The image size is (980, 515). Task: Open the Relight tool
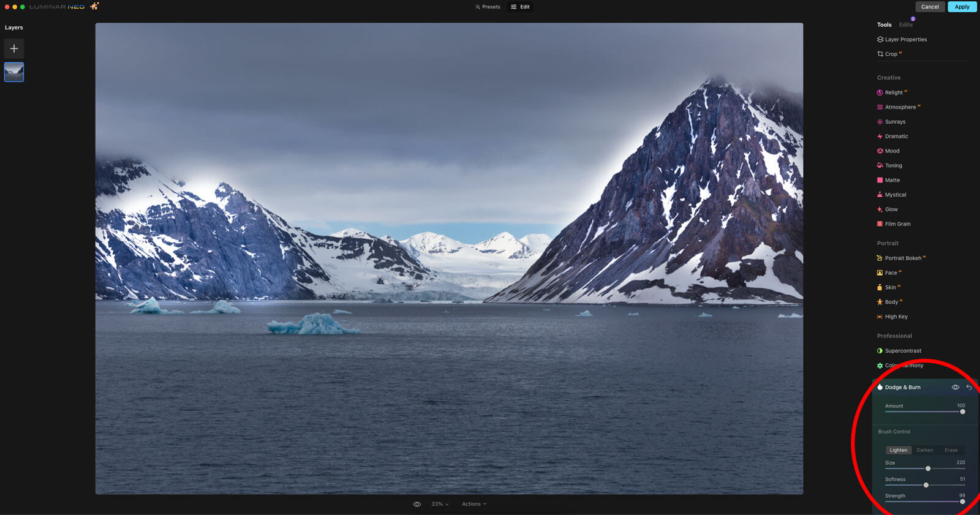click(x=894, y=92)
